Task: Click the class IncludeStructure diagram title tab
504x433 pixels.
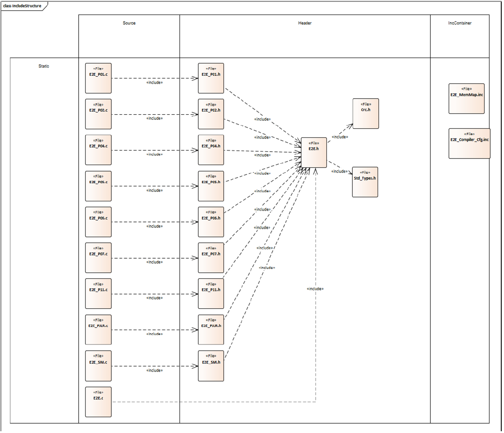Action: click(22, 6)
